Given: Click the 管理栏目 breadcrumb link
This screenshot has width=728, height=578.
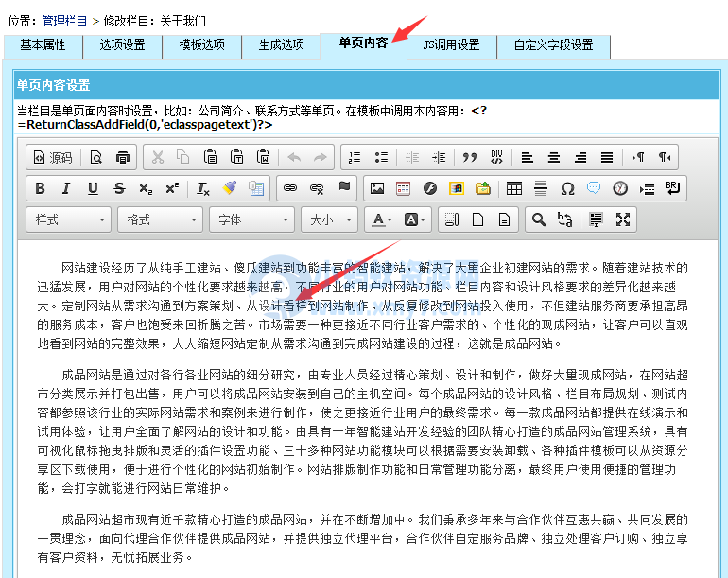Looking at the screenshot, I should pos(65,20).
